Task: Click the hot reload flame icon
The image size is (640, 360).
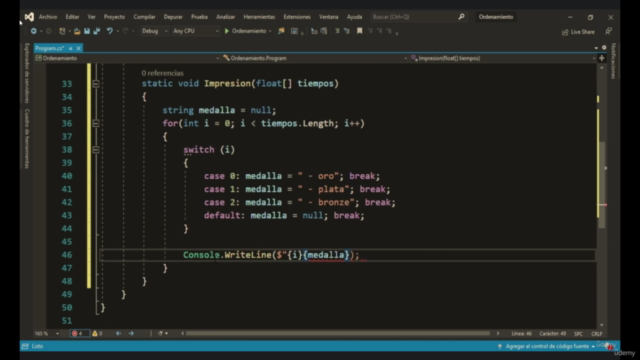Action: (281, 31)
